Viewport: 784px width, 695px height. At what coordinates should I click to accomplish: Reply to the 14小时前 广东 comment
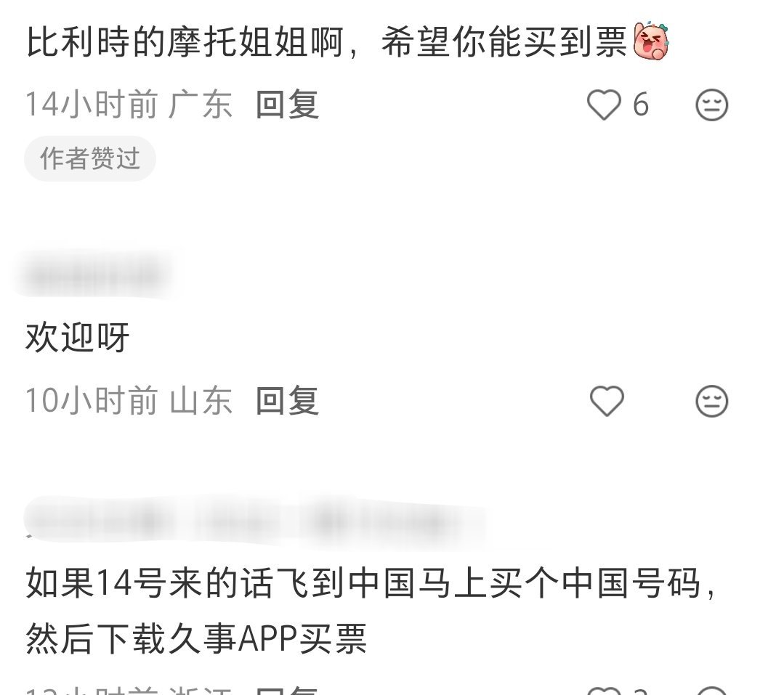287,105
